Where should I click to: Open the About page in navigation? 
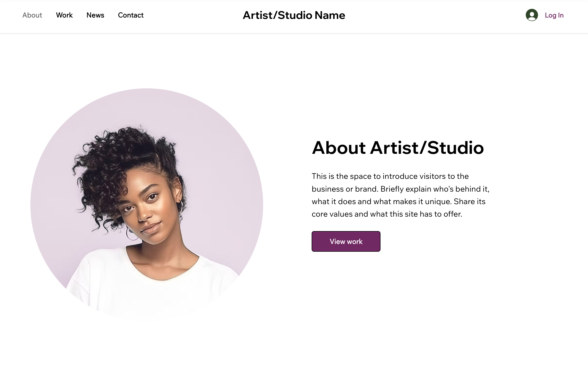click(x=32, y=15)
